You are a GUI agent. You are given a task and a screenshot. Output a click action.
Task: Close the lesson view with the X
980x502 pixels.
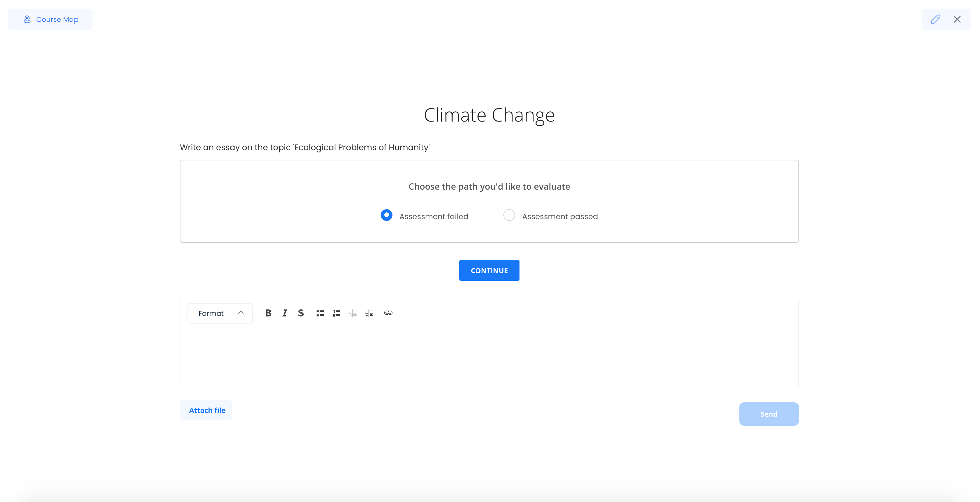pos(957,19)
